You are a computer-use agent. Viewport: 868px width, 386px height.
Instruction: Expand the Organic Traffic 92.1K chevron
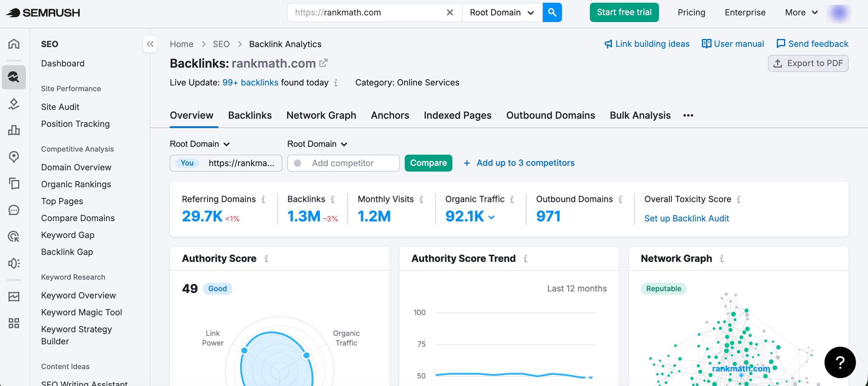(x=491, y=217)
